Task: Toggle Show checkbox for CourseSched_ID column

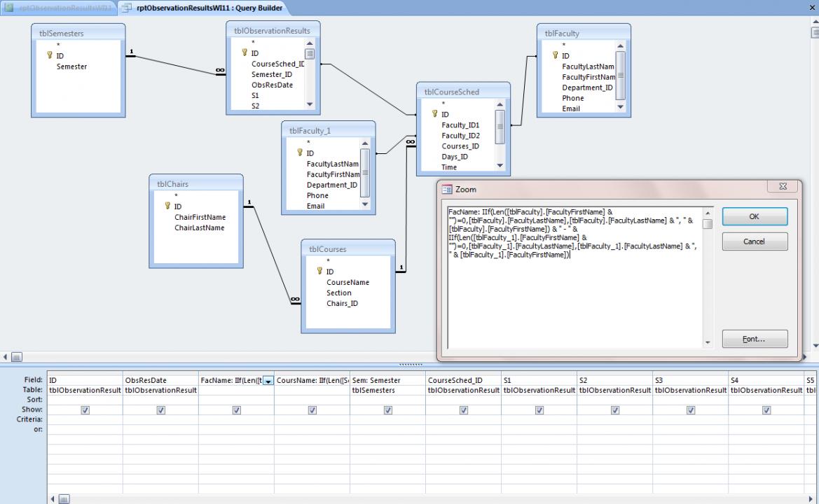Action: (x=464, y=410)
